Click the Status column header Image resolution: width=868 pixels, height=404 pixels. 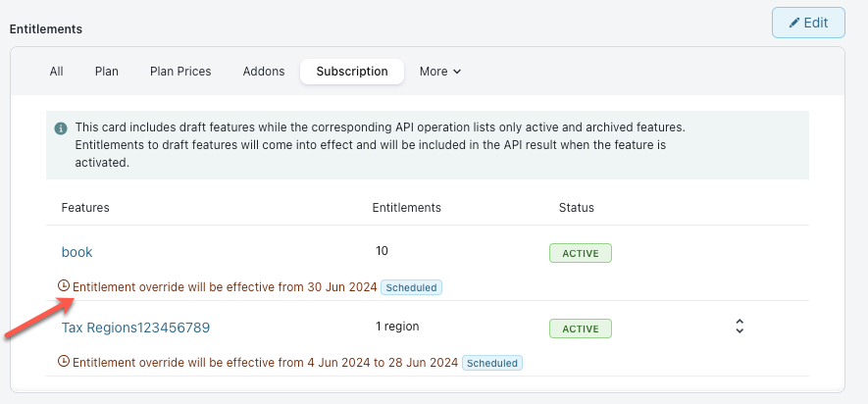tap(576, 208)
